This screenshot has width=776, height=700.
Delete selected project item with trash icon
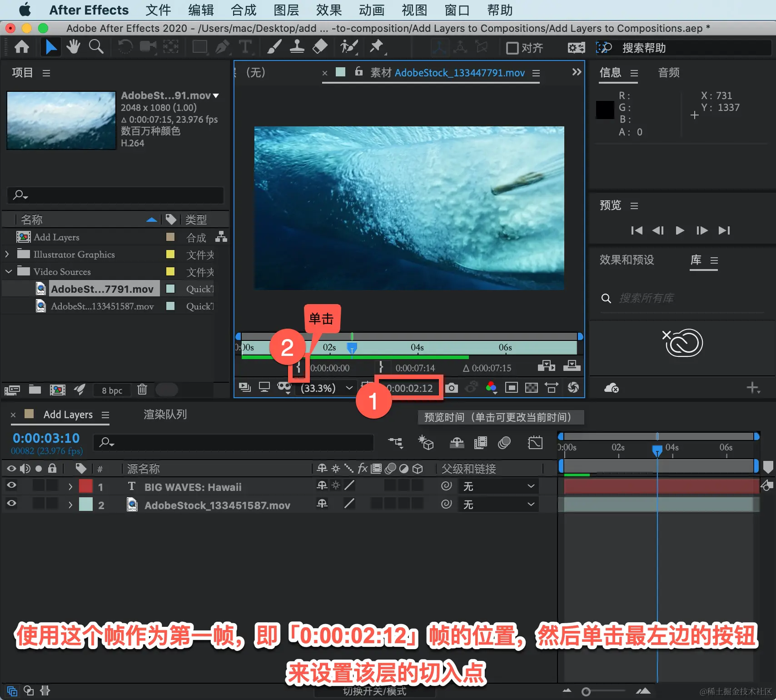[x=142, y=390]
